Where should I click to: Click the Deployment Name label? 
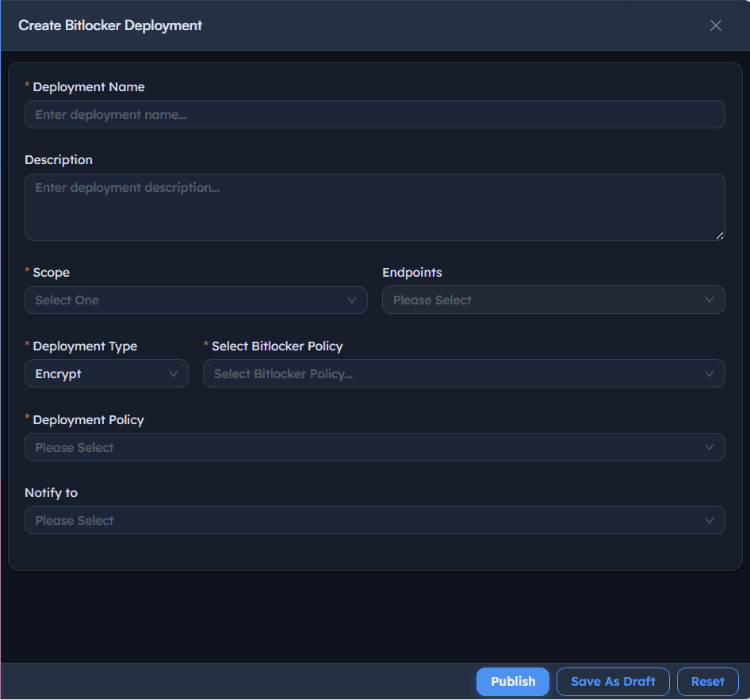coord(89,87)
